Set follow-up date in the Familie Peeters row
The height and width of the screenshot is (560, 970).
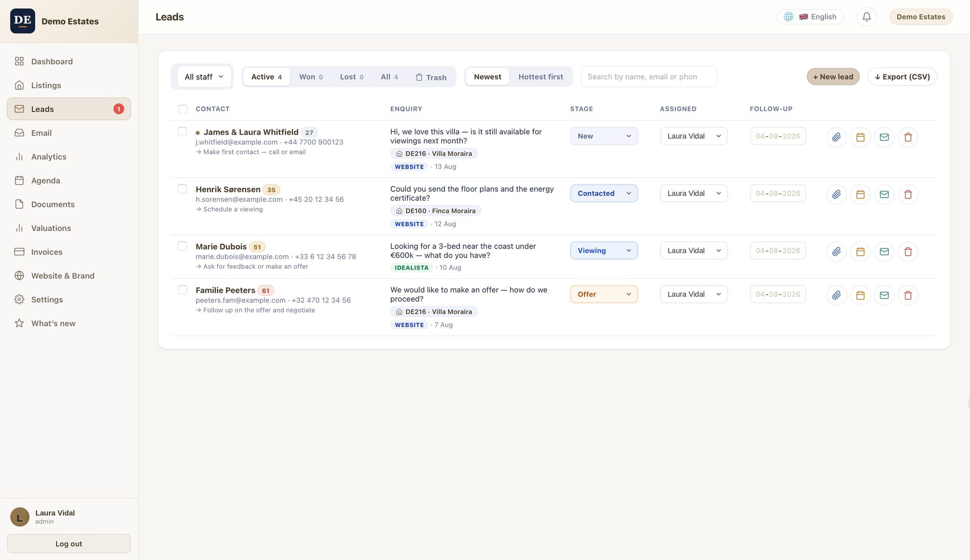tap(778, 294)
